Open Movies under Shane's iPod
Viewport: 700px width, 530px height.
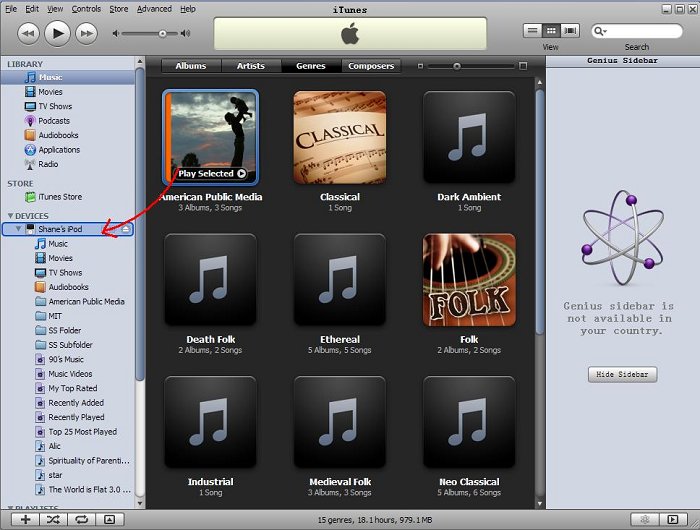coord(68,258)
